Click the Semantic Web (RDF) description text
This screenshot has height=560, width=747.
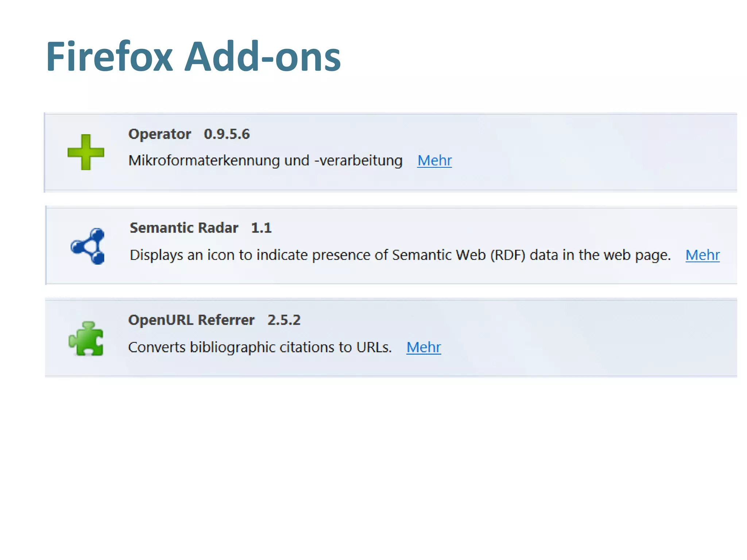(x=400, y=255)
